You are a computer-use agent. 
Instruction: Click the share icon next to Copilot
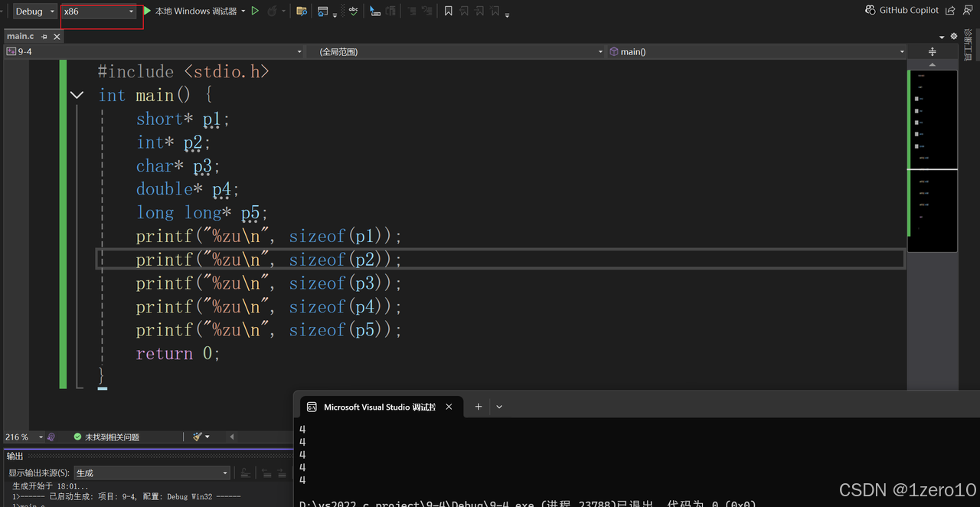point(950,11)
